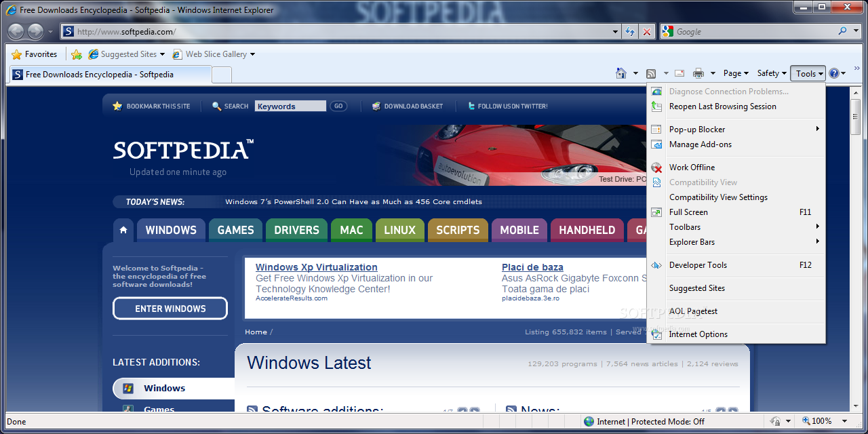This screenshot has width=868, height=434.
Task: Click the Google search box
Action: (747, 31)
